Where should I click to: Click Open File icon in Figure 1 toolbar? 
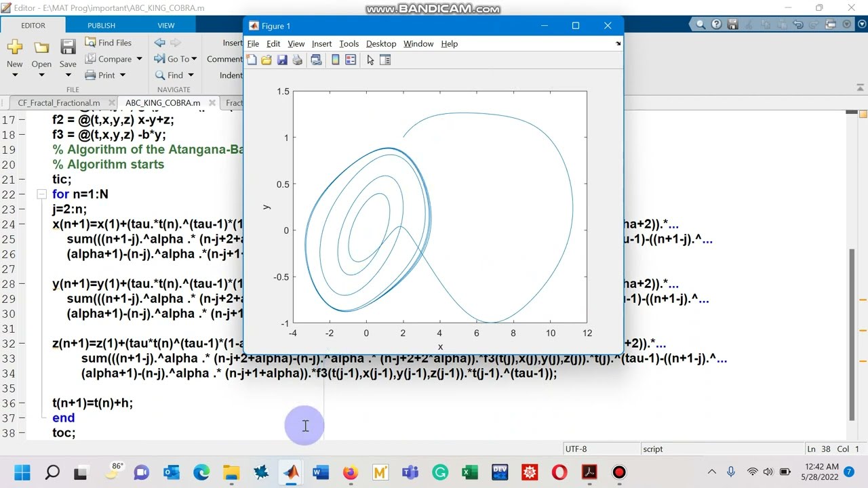[x=267, y=60]
